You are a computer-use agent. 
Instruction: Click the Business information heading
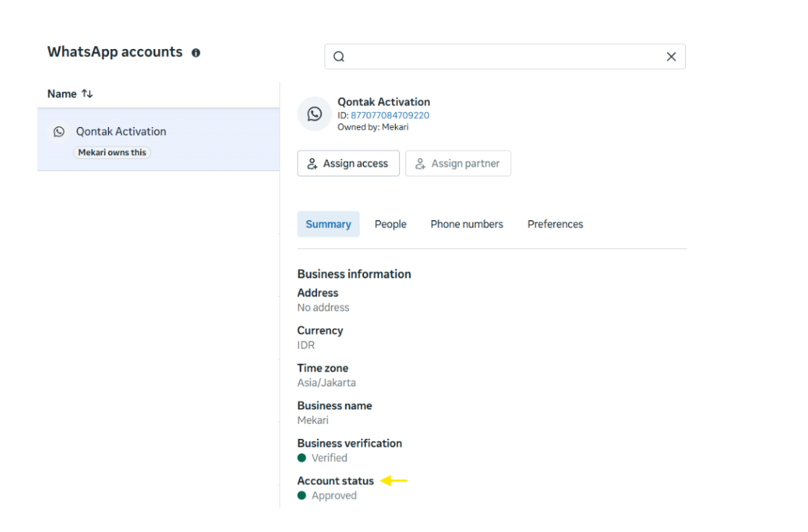click(354, 274)
